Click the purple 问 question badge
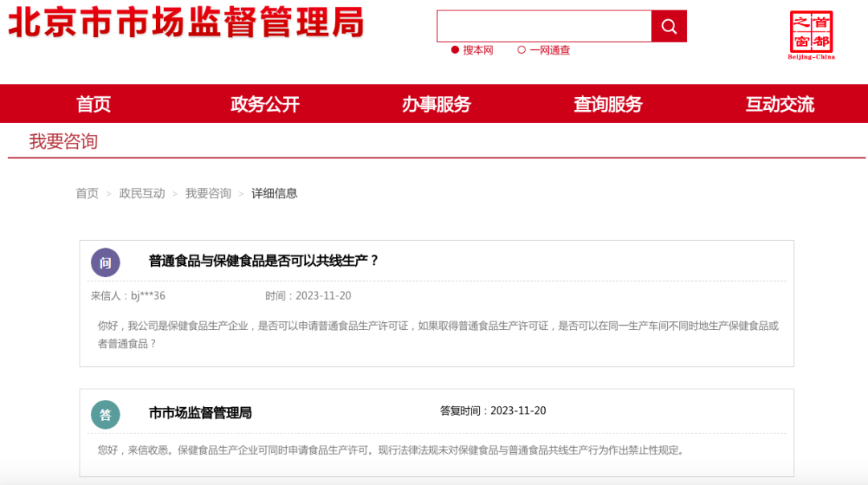Image resolution: width=868 pixels, height=485 pixels. [105, 263]
